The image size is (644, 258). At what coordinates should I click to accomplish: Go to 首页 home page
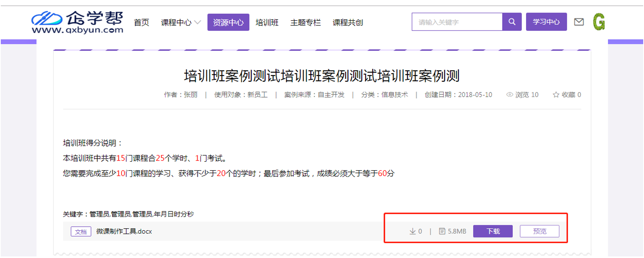coord(141,22)
